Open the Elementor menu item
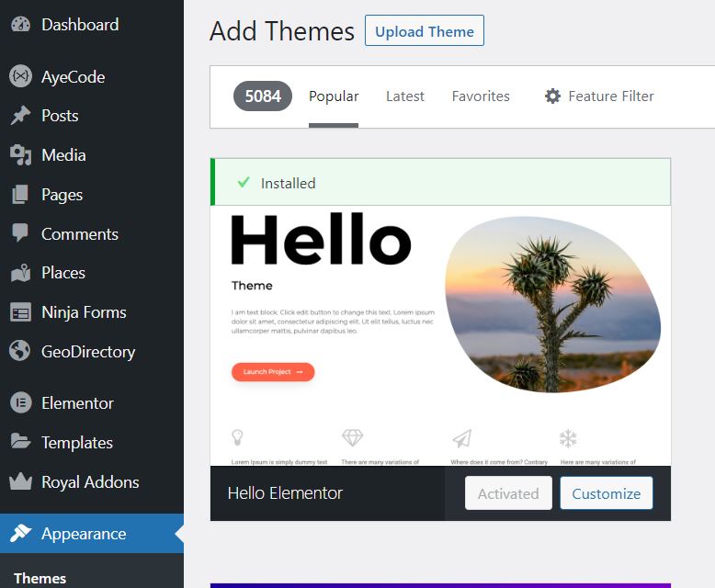Viewport: 715px width, 588px height. tap(92, 403)
